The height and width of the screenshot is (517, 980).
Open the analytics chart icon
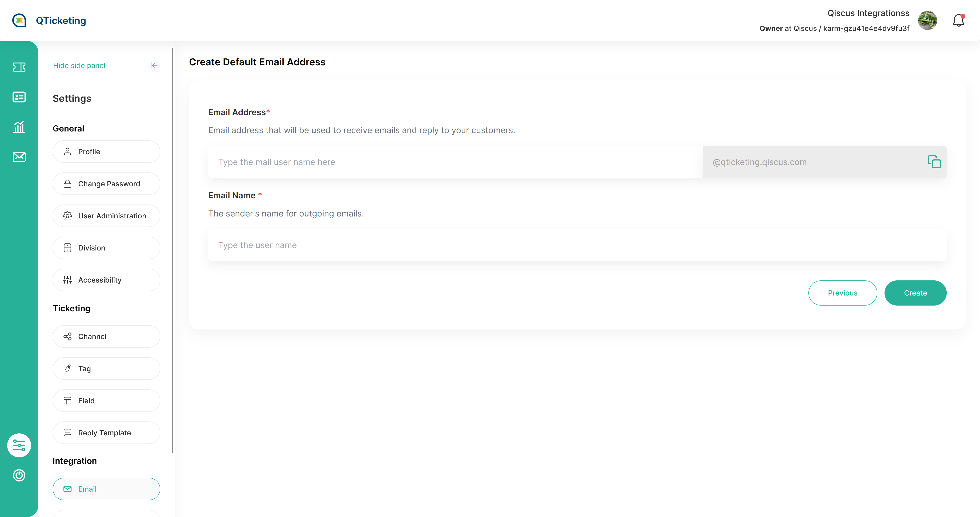point(19,127)
